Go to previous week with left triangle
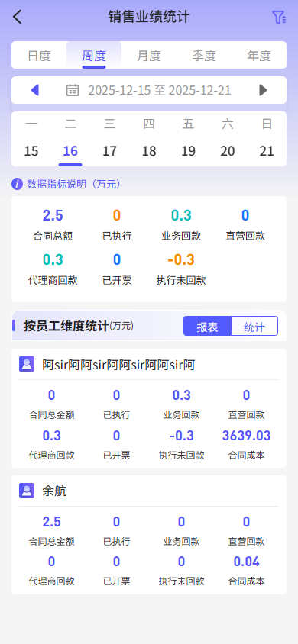 [35, 90]
